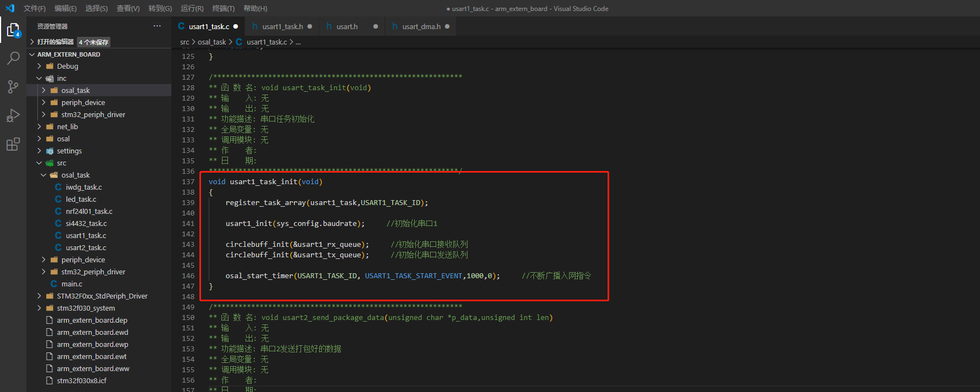Expand the Debug folder
Image resolution: width=980 pixels, height=392 pixels.
pos(68,66)
